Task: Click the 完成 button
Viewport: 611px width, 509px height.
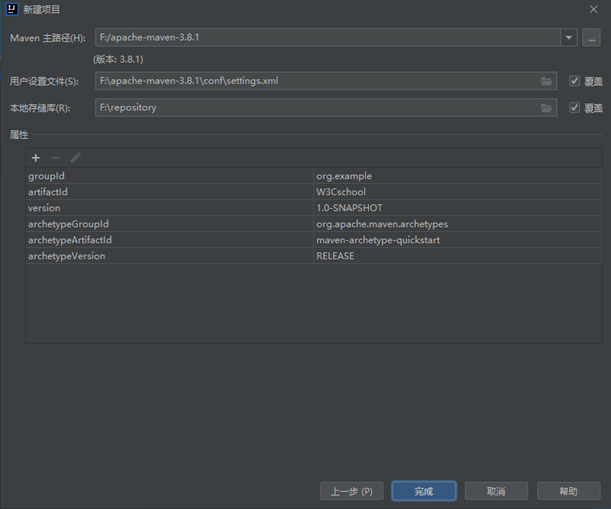Action: [424, 491]
